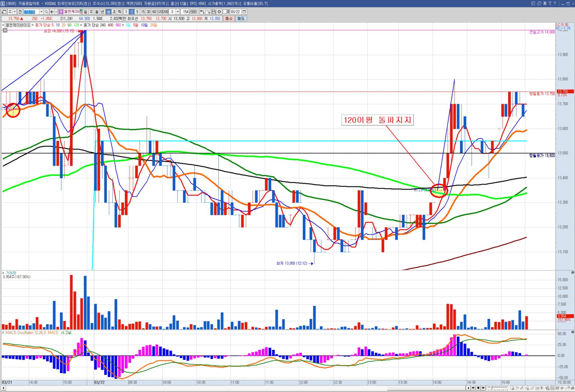
Task: Click the text tool icon at bottom right
Action: (541, 388)
